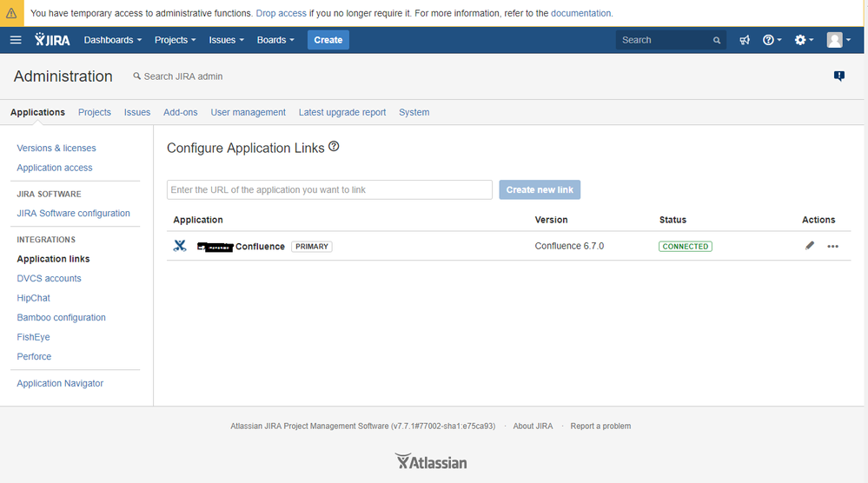This screenshot has width=868, height=483.
Task: Open JIRA Software configuration link
Action: click(74, 213)
